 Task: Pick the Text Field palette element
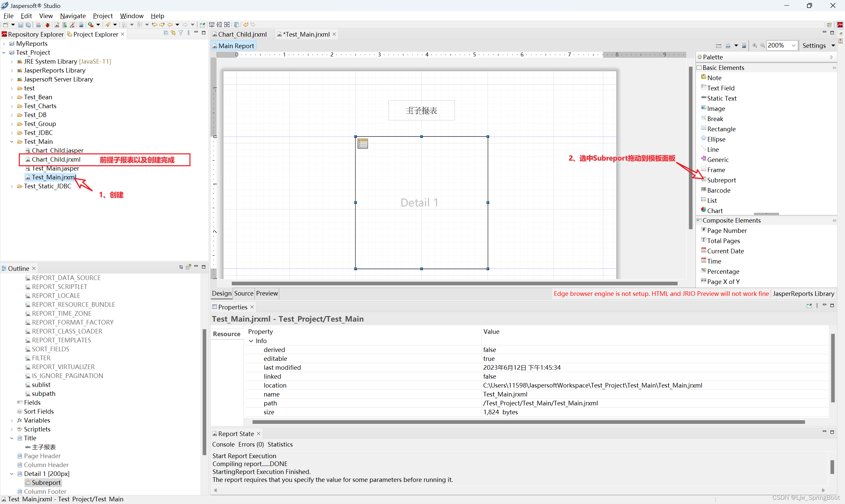pos(718,88)
